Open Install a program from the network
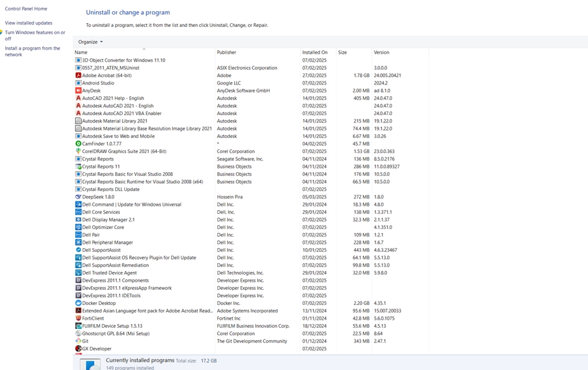 pyautogui.click(x=32, y=51)
